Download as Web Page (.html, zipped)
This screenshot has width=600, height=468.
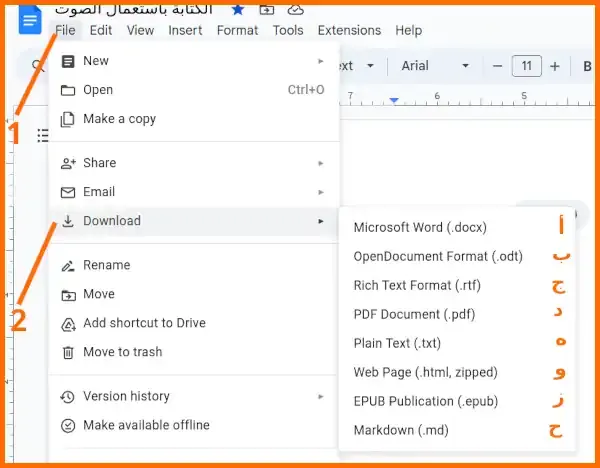point(457,372)
